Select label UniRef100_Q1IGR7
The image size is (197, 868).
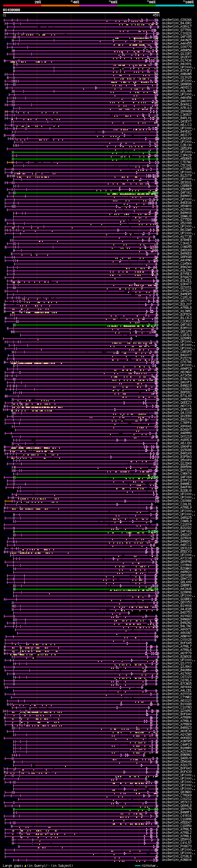click(x=177, y=54)
